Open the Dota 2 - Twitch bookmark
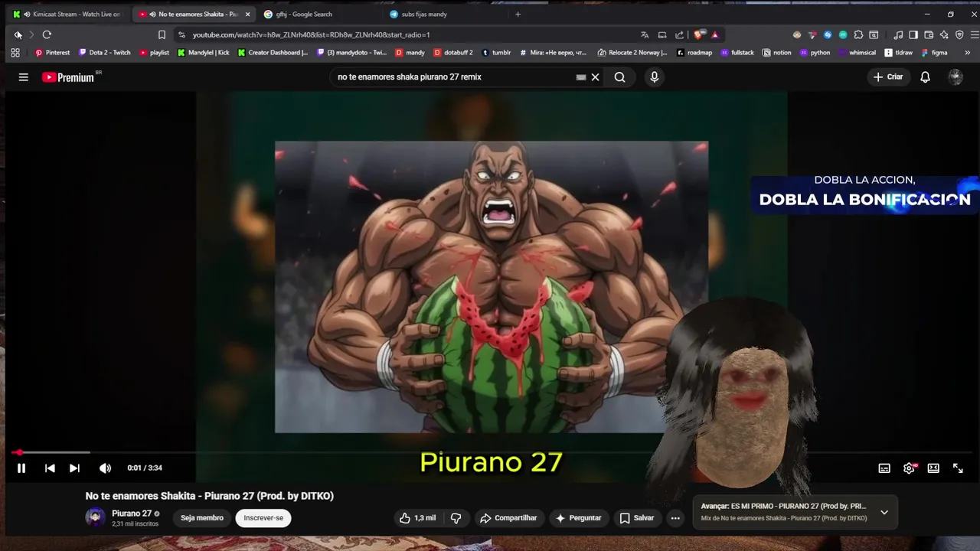 click(105, 53)
